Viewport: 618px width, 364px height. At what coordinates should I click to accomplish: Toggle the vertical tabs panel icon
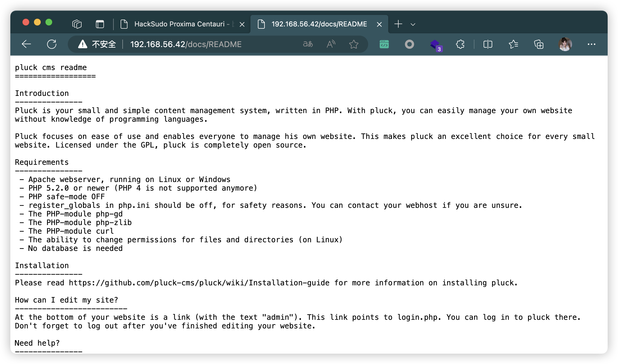click(x=100, y=24)
